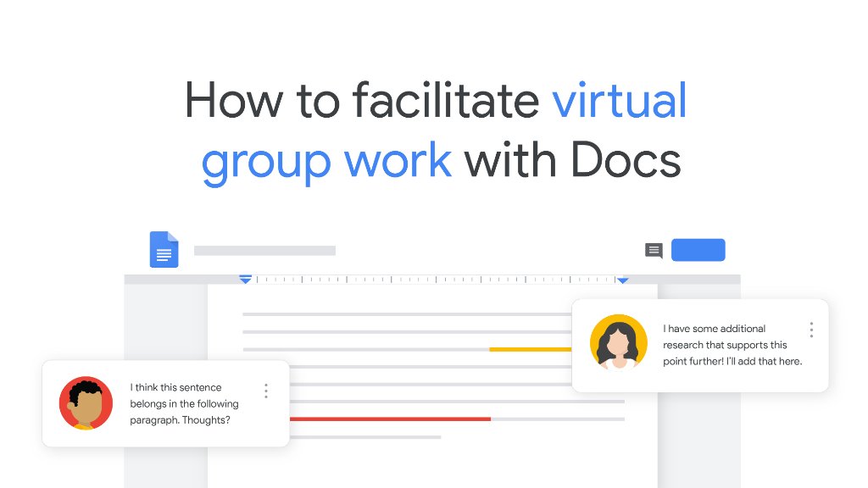Open the three-dot menu on the sentence comment

tap(266, 391)
